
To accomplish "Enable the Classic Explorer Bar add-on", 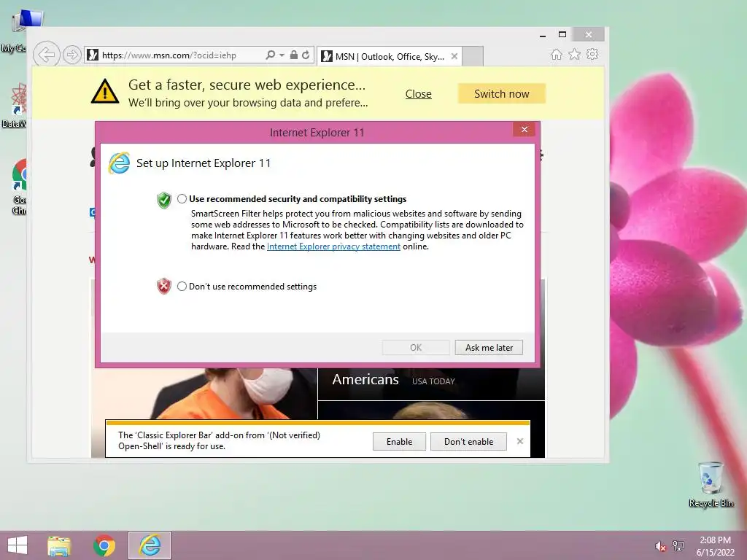I will coord(399,441).
